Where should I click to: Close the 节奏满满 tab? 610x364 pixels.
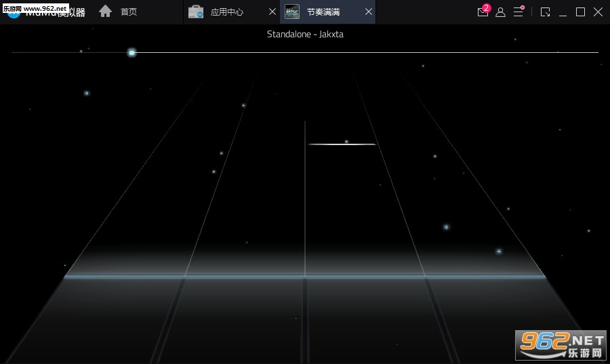click(x=369, y=12)
